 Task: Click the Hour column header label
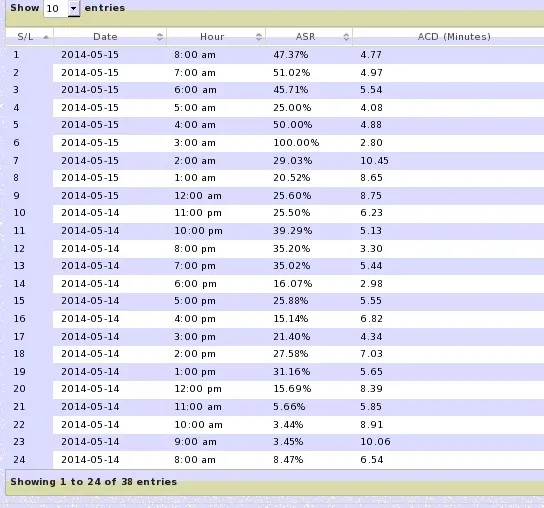click(212, 37)
